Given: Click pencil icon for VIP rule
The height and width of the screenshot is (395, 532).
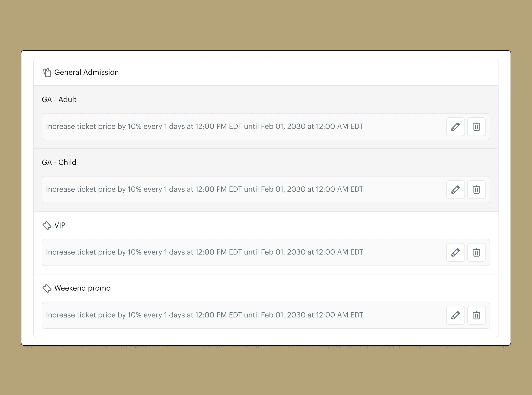Looking at the screenshot, I should [455, 253].
